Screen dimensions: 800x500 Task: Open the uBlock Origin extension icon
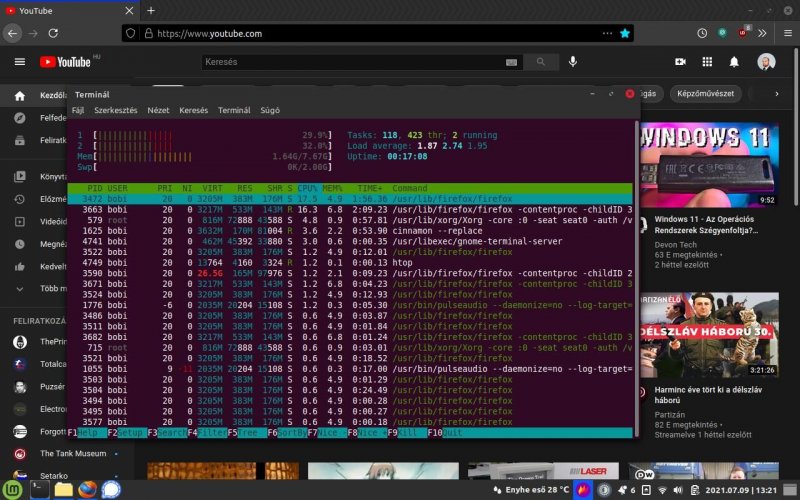(x=743, y=33)
